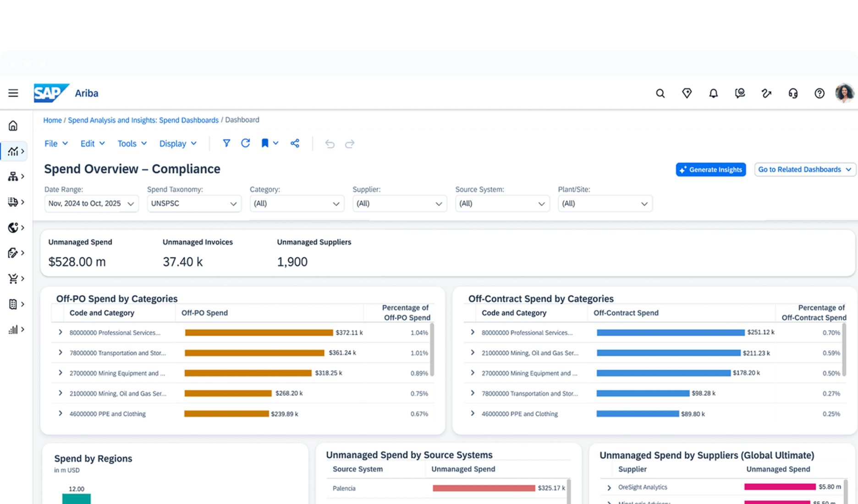
Task: Open the Supplier filter dropdown
Action: (x=399, y=203)
